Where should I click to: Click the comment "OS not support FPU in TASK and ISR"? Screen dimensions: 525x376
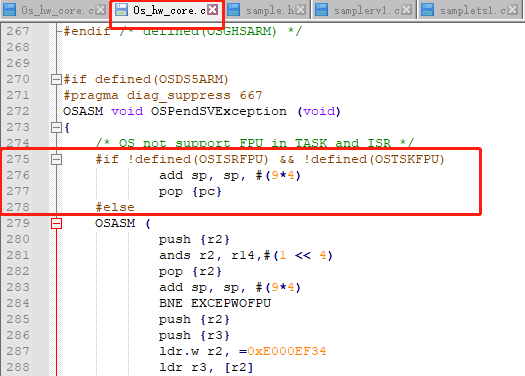tap(254, 143)
